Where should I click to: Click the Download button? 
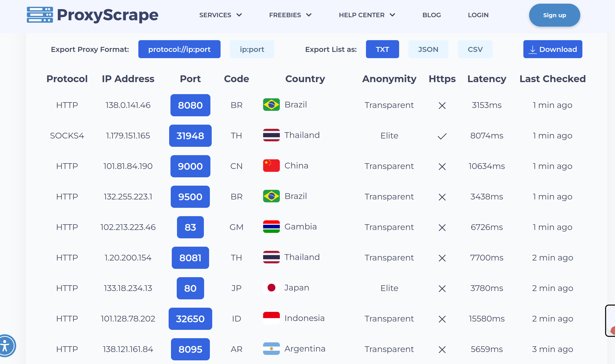point(553,49)
